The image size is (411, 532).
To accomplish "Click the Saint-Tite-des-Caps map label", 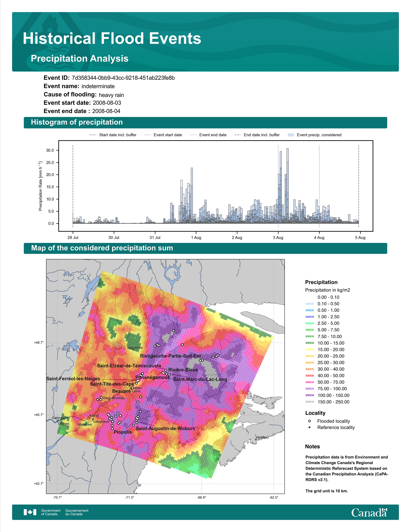I will point(112,384).
